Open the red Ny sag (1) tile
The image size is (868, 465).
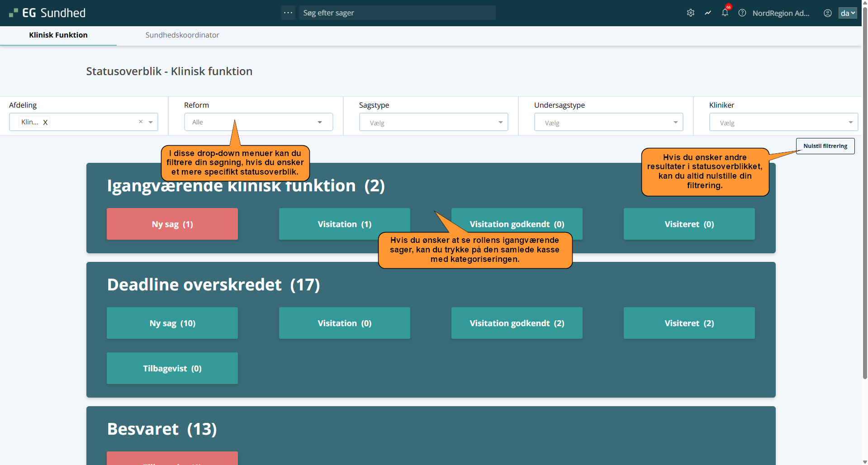point(172,224)
